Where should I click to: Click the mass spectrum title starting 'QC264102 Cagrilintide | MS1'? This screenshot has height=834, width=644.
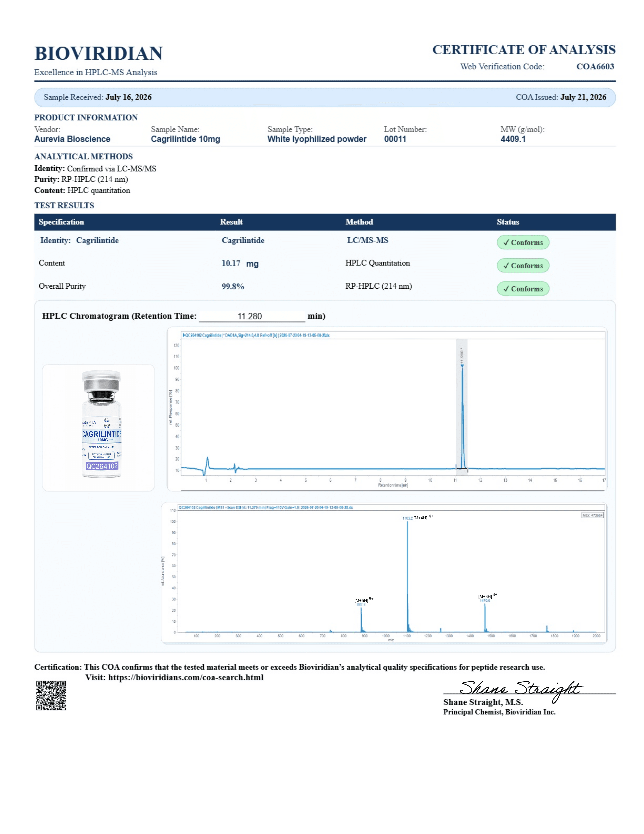tap(266, 507)
